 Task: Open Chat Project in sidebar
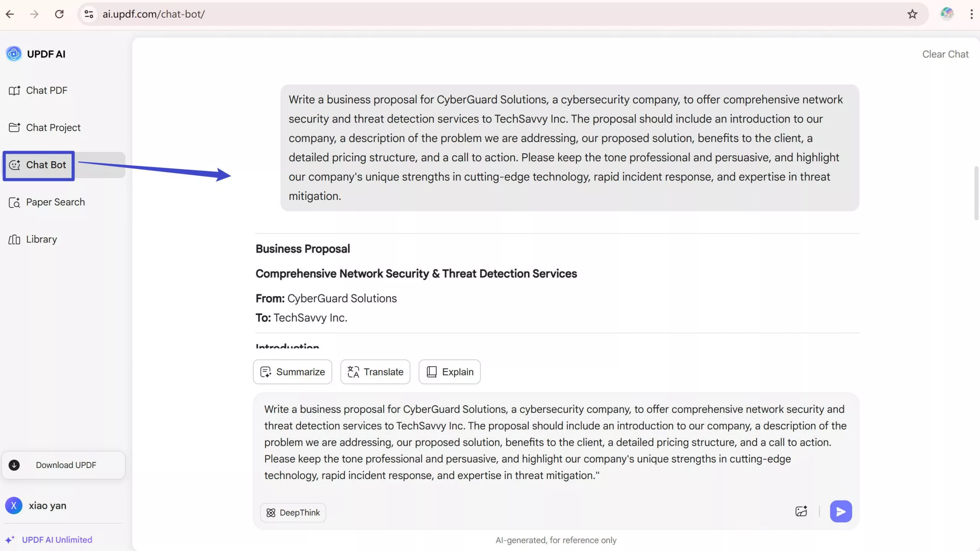point(53,128)
